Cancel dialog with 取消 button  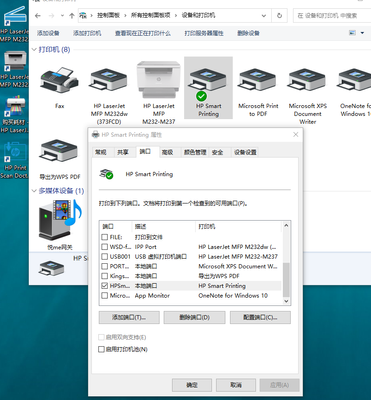(x=236, y=385)
